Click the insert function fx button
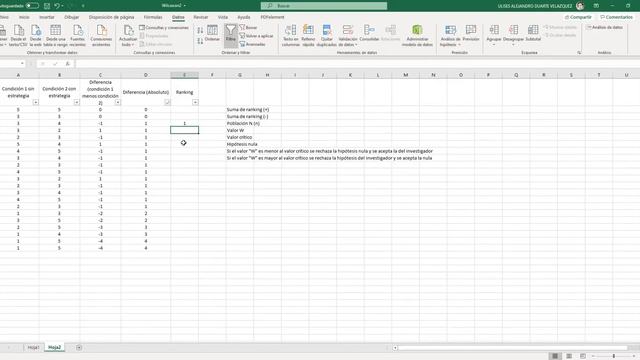Screen dimensions: 640x360 point(68,64)
